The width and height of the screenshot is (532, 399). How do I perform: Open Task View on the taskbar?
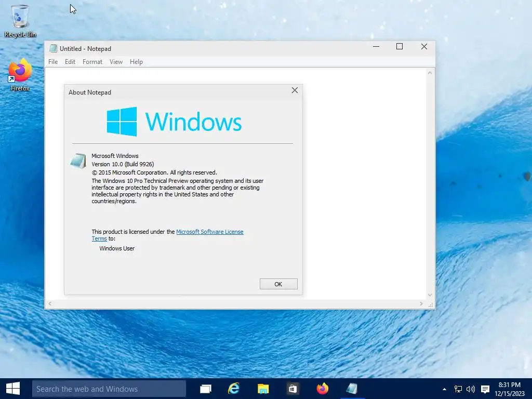206,389
